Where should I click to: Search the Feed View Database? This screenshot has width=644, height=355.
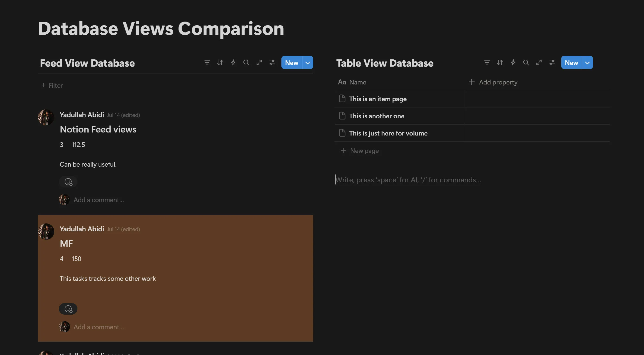(x=246, y=63)
